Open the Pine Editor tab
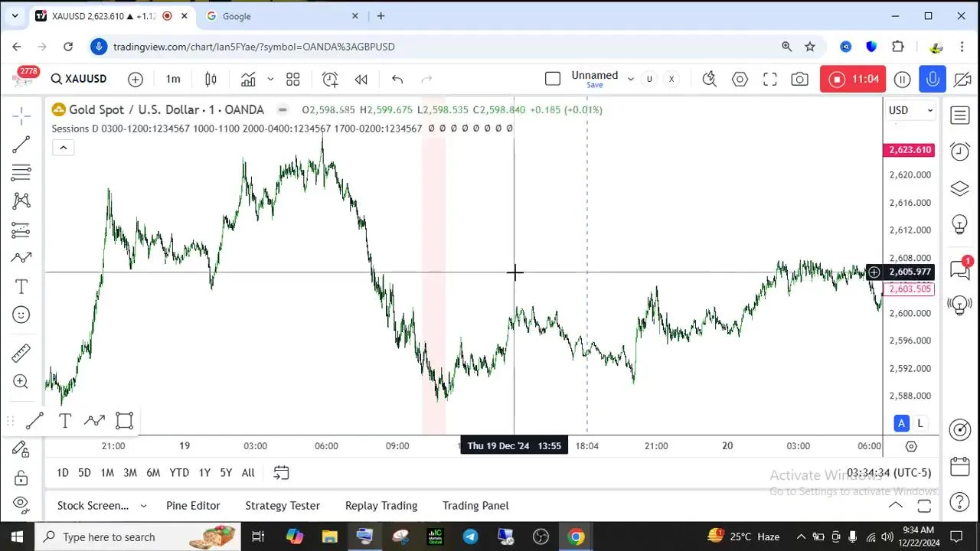 193,506
